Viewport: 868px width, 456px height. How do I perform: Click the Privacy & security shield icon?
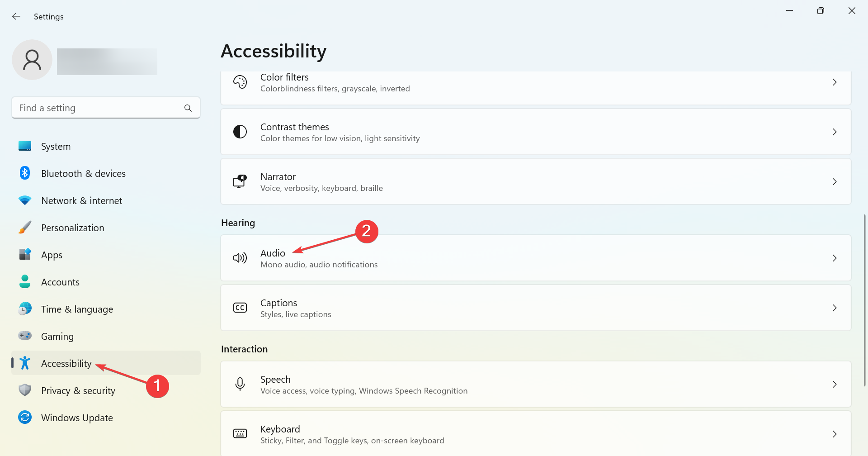(x=25, y=390)
